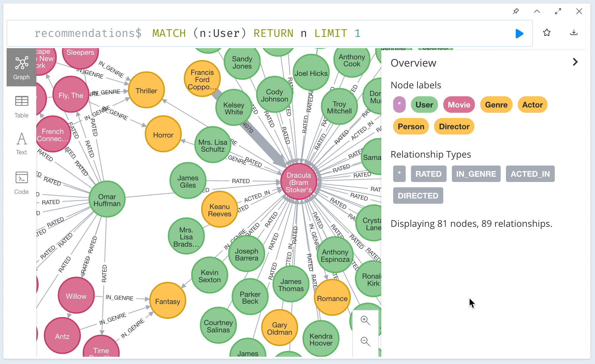Select the Fantasy genre node
Screen dimensions: 595x364
(x=168, y=301)
